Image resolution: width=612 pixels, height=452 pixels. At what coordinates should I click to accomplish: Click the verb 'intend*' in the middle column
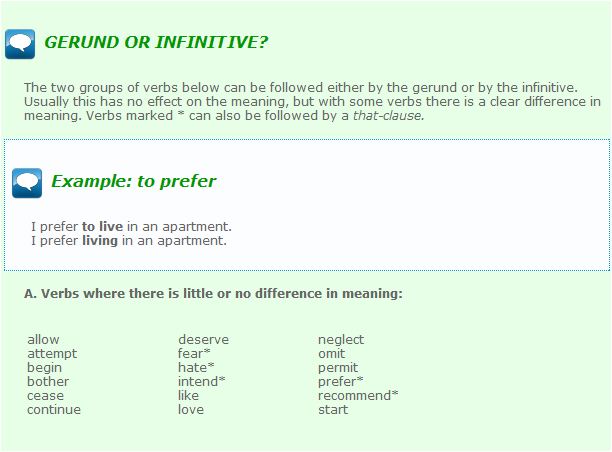[201, 382]
